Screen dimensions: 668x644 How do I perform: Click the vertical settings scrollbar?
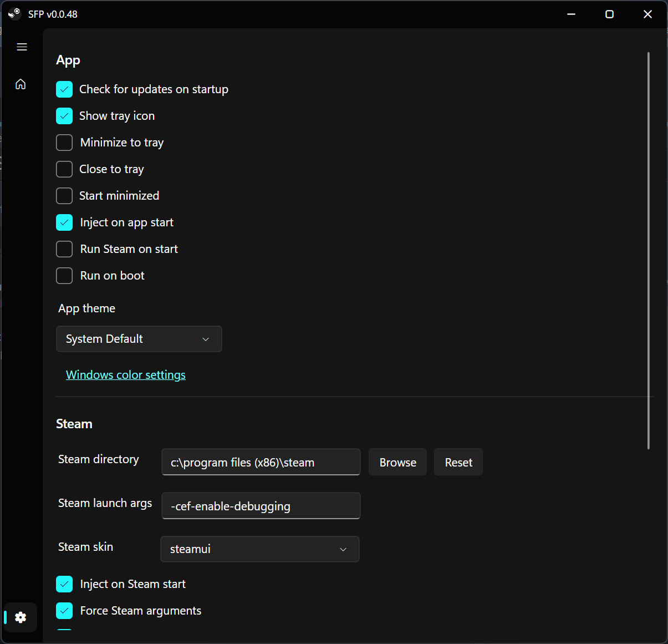648,250
